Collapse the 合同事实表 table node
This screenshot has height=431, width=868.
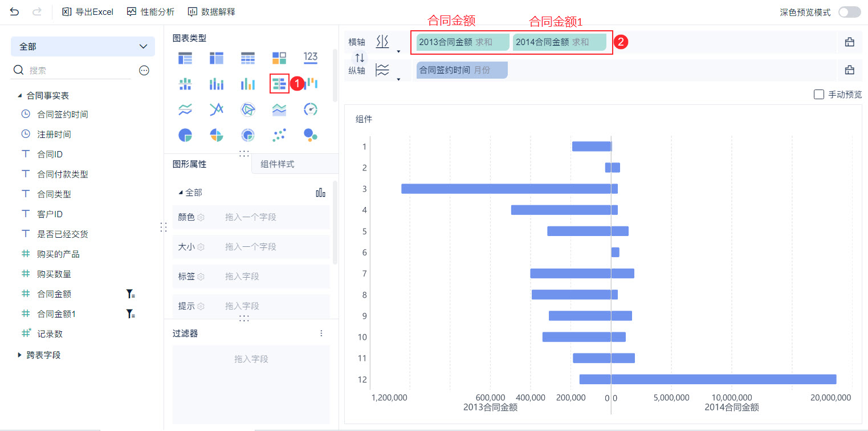pyautogui.click(x=20, y=96)
